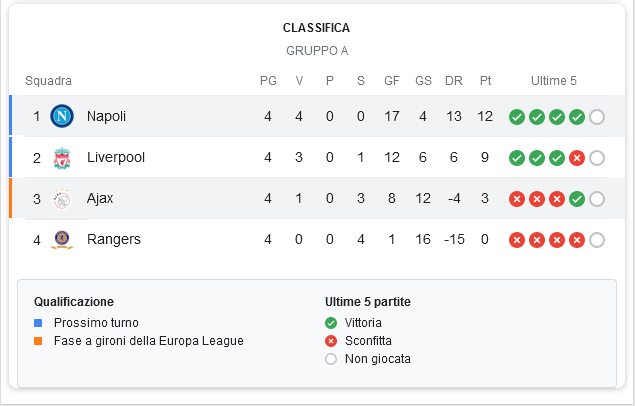The image size is (635, 406).
Task: Click Napoli's first green win icon
Action: [x=517, y=117]
